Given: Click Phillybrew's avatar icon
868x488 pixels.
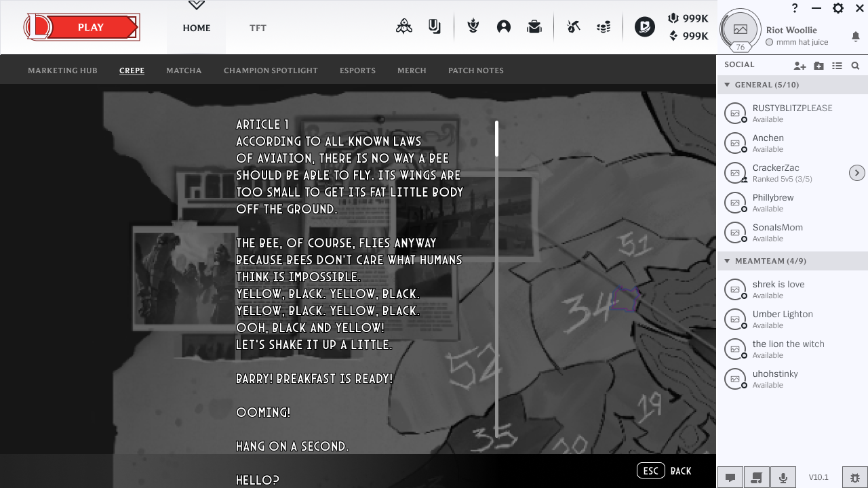Looking at the screenshot, I should [735, 203].
